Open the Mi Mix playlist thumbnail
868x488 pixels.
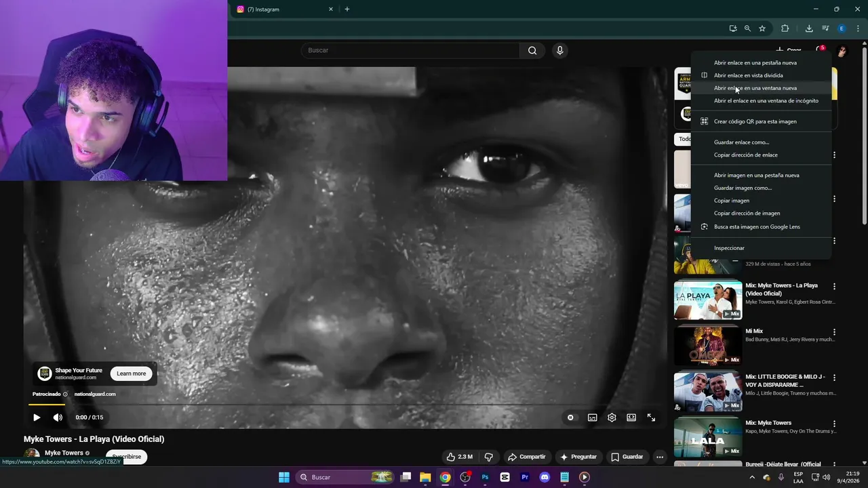(708, 345)
